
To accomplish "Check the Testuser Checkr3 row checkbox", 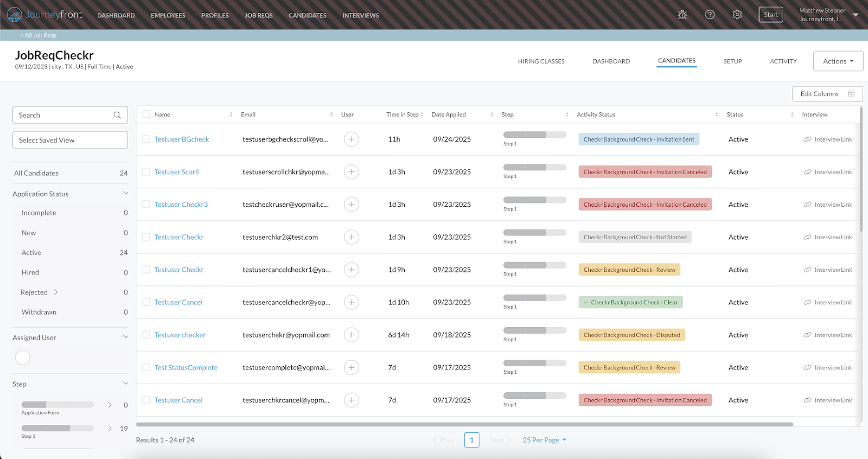I will click(146, 205).
